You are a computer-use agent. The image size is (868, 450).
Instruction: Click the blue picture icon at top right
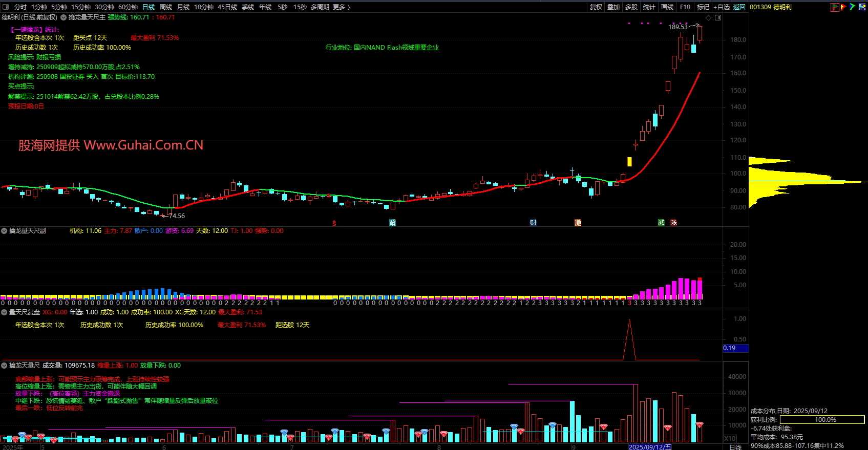(x=861, y=7)
